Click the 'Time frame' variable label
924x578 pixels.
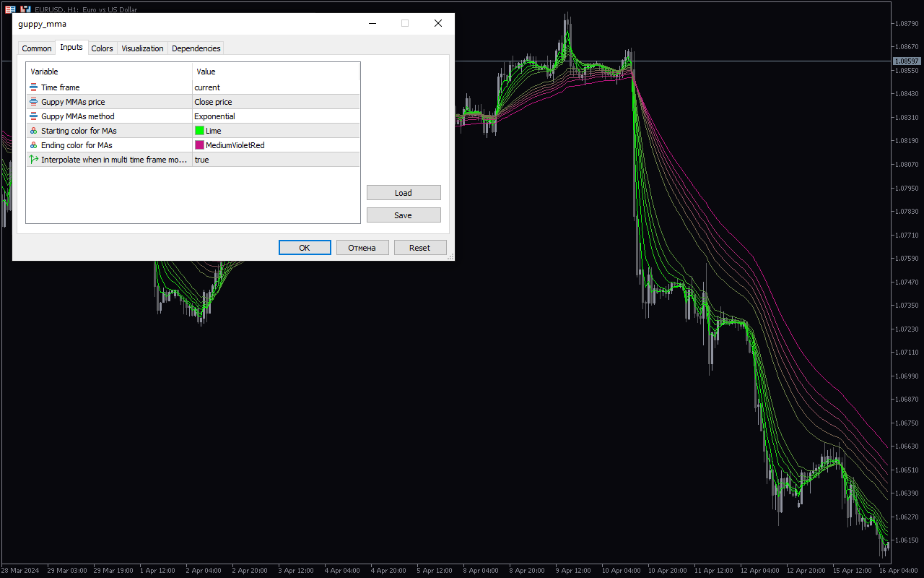61,87
